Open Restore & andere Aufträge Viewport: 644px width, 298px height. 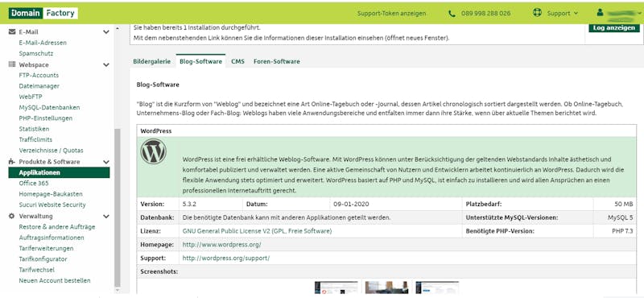[x=57, y=227]
